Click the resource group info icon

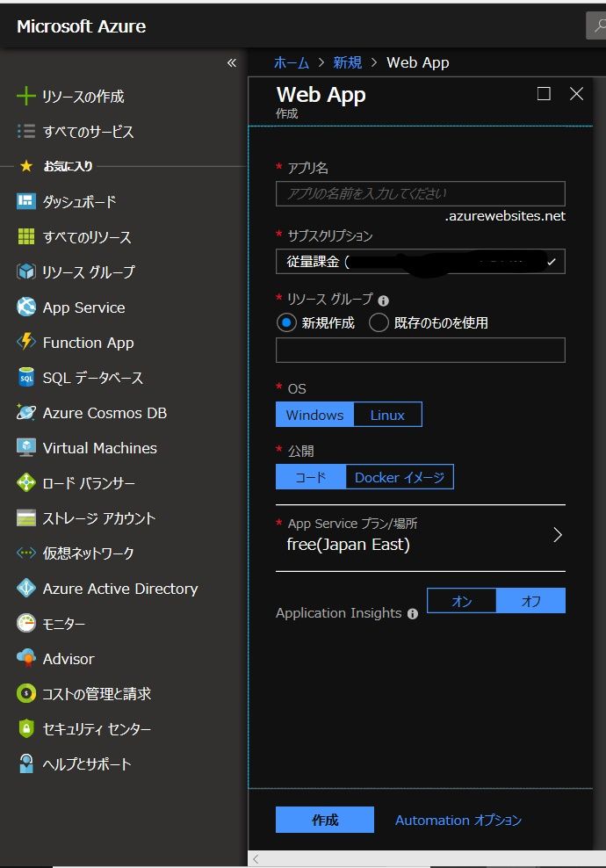(383, 300)
